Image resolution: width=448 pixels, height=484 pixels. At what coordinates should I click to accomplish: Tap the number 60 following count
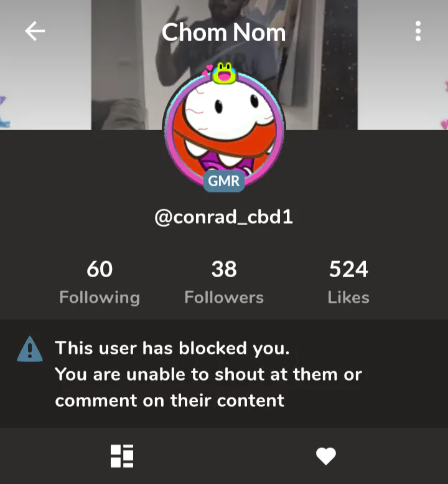[100, 269]
